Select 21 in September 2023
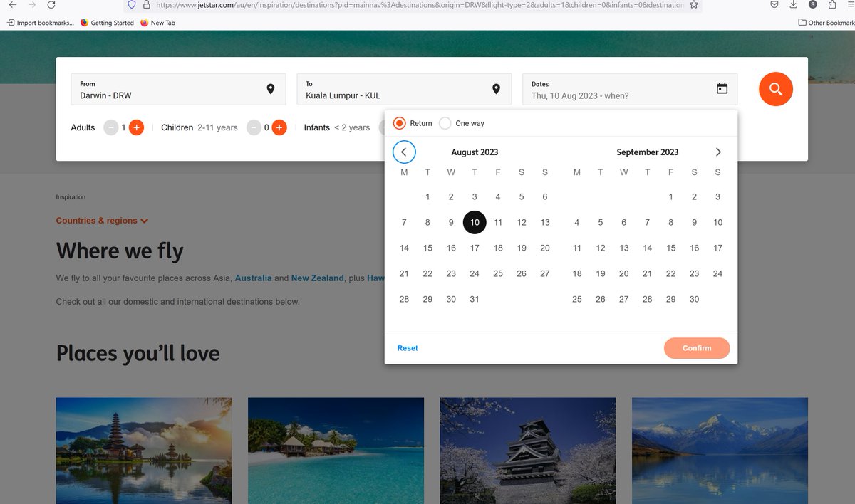Viewport: 855px width, 504px height. click(647, 273)
